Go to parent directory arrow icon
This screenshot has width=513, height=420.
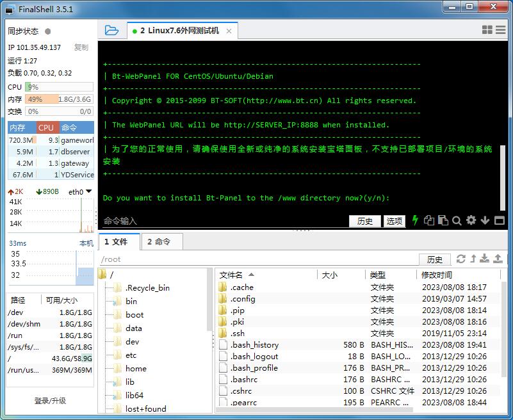tap(473, 259)
